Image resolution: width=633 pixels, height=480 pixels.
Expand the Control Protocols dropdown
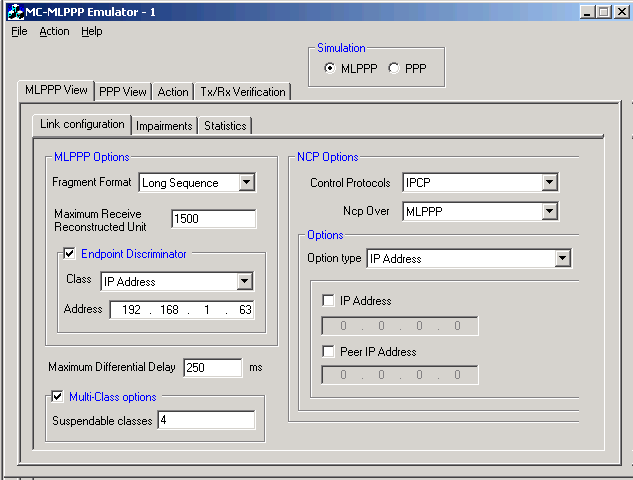[x=549, y=182]
